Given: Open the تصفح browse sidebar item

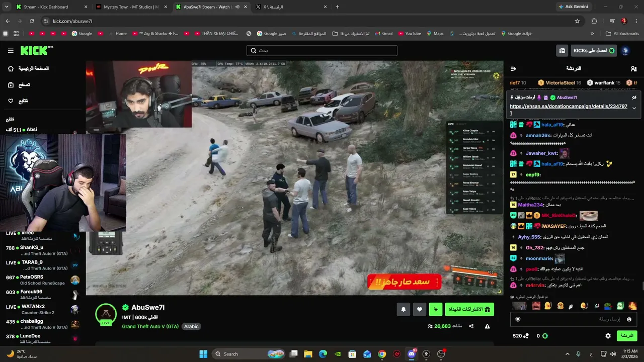Looking at the screenshot, I should pyautogui.click(x=19, y=85).
